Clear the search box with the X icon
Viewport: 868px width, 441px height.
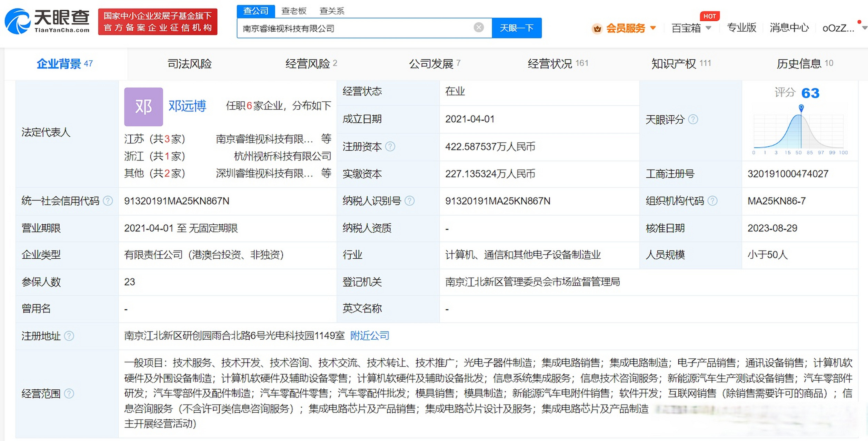tap(479, 28)
